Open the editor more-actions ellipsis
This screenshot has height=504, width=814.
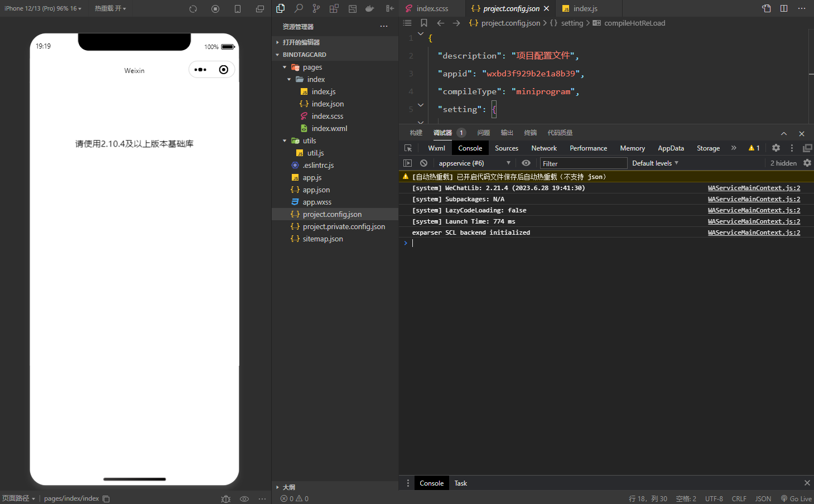coord(802,8)
